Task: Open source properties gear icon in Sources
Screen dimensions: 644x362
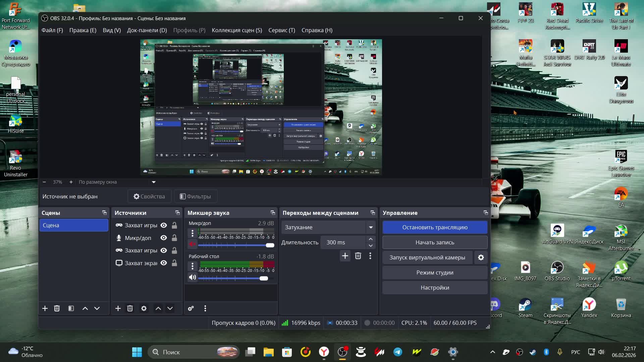Action: tap(144, 308)
